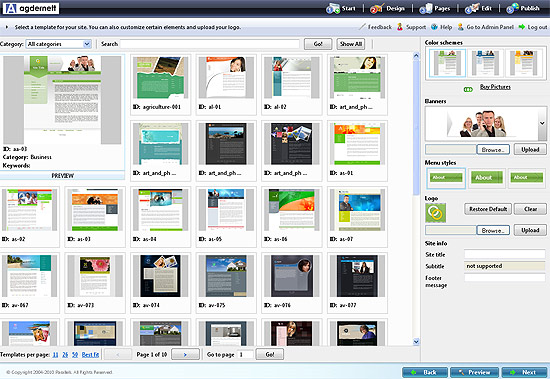Select template av-077 thumbnail
The height and width of the screenshot is (379, 550).
tap(357, 276)
